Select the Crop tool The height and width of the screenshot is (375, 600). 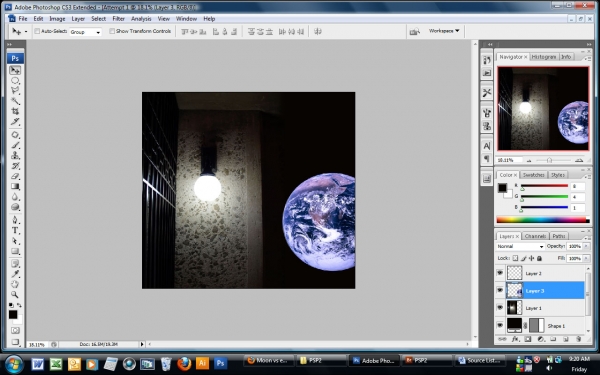[x=15, y=111]
